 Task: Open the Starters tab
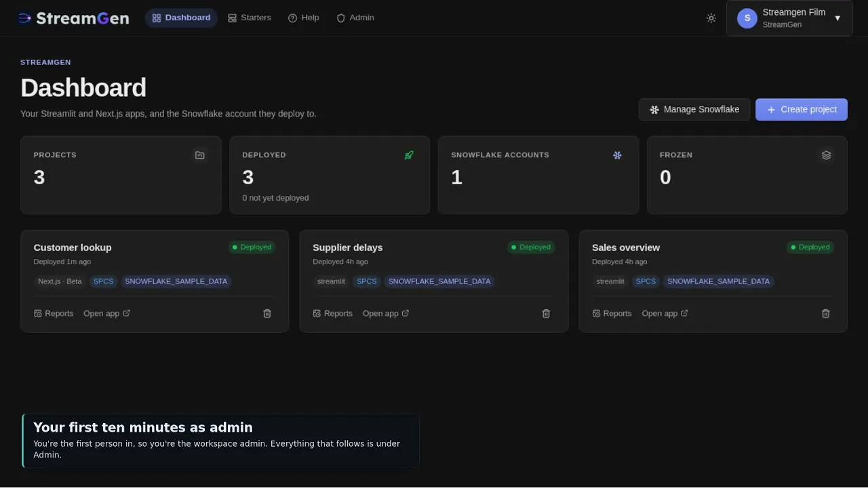coord(250,18)
